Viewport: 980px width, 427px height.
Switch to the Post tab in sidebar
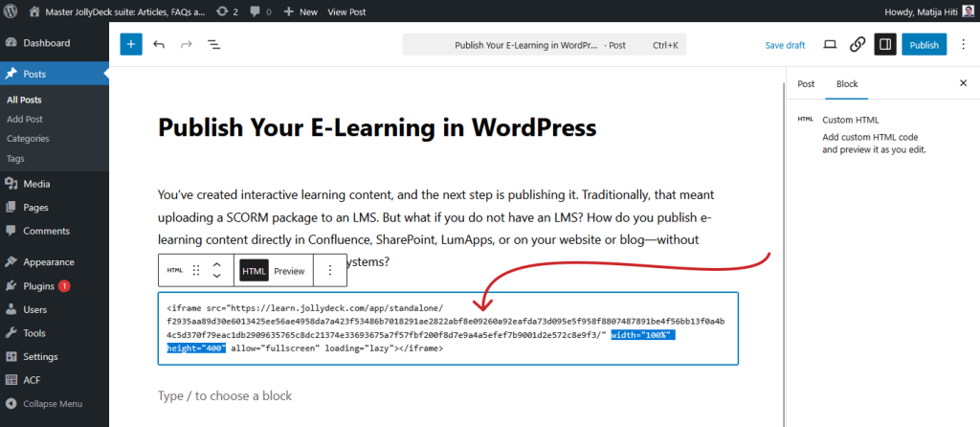coord(806,83)
